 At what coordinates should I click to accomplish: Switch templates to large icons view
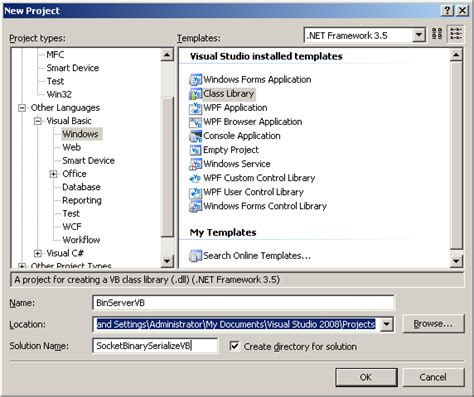tap(437, 34)
